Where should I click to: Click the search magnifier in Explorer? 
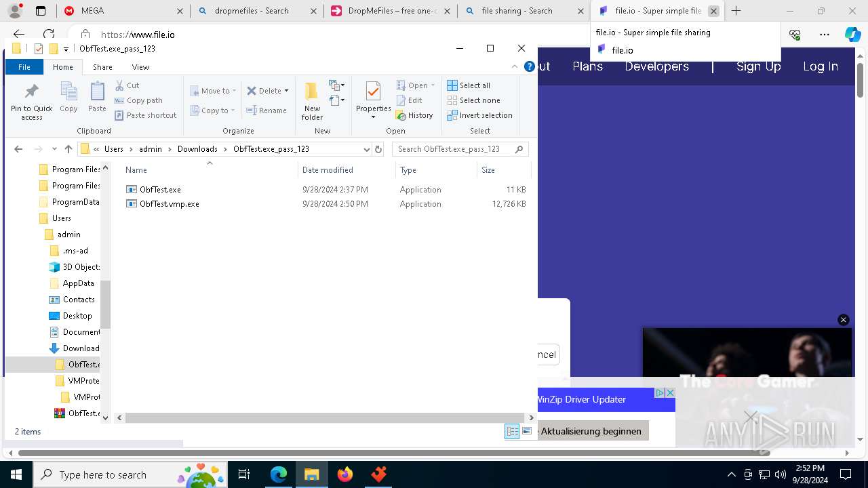[x=519, y=149]
